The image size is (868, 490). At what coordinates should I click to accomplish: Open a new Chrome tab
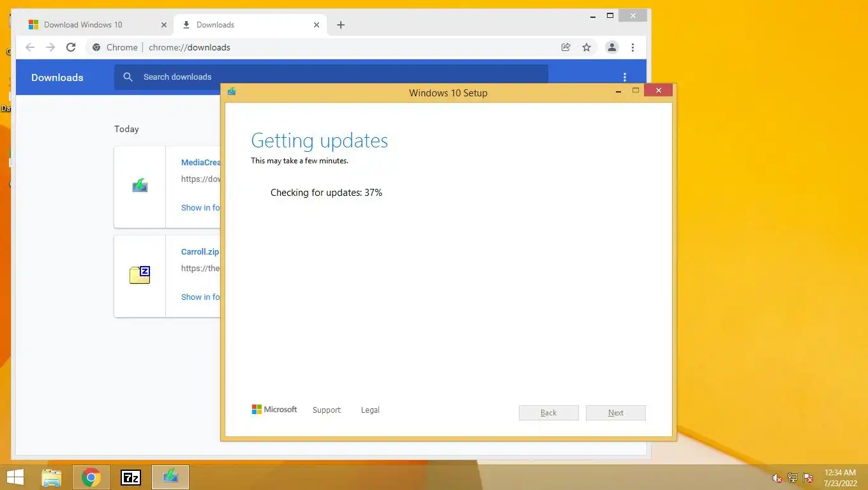point(341,25)
